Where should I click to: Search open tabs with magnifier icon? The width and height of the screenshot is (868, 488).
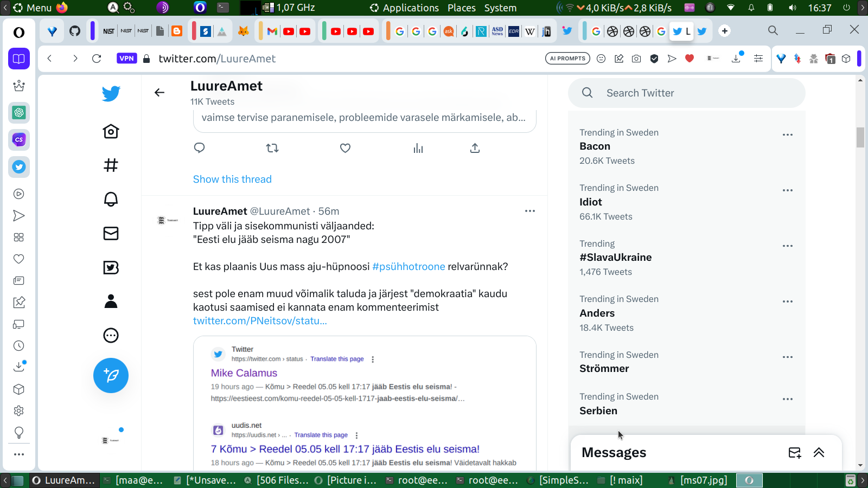click(773, 31)
